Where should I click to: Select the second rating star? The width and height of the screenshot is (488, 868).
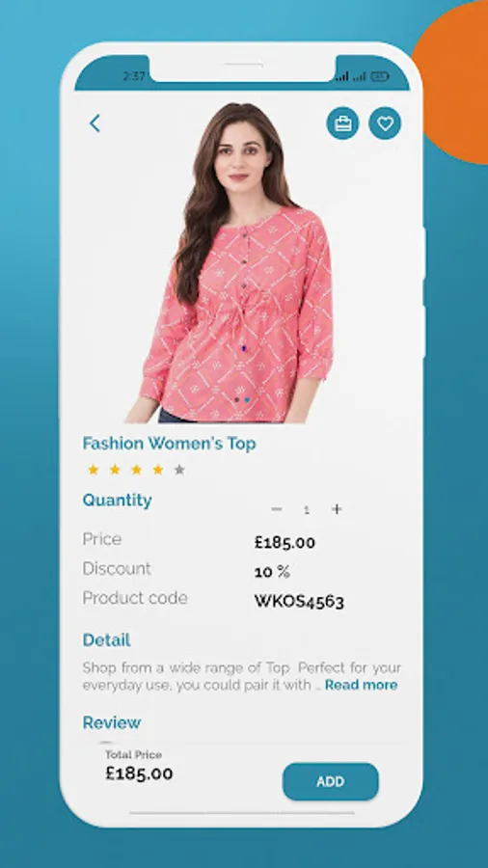(115, 470)
